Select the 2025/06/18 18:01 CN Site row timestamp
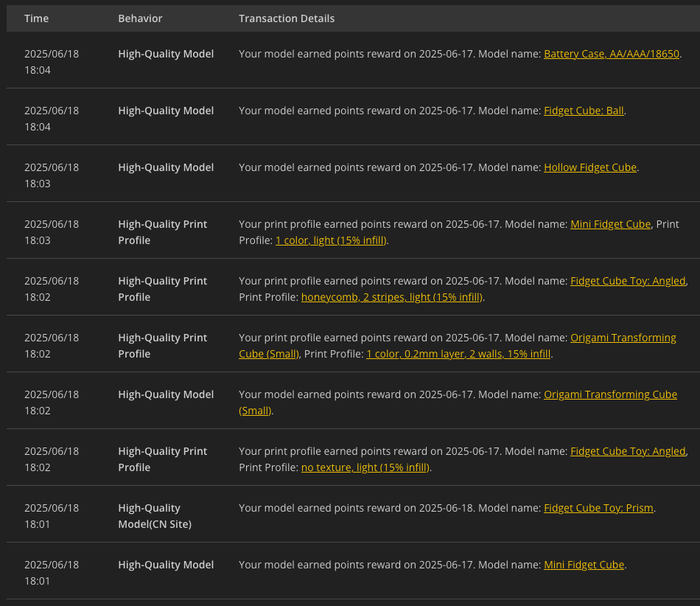 tap(52, 516)
